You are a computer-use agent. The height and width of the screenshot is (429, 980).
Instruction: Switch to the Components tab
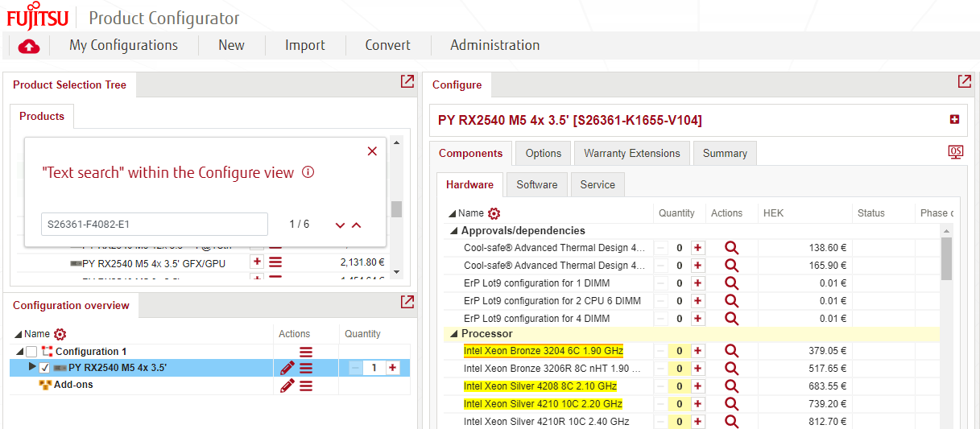[x=471, y=153]
